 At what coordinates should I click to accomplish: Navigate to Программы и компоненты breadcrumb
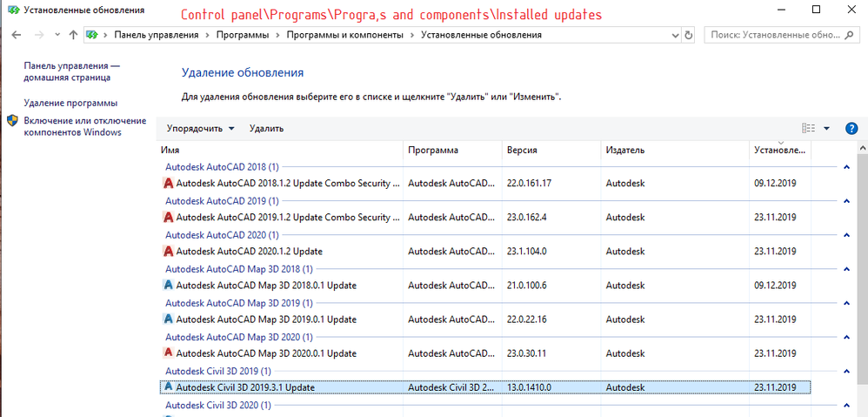(x=345, y=35)
